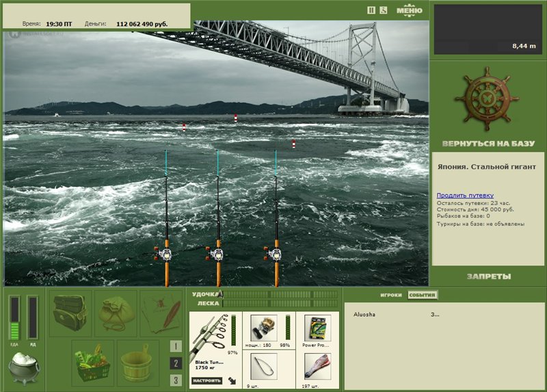Click the ship's steering wheel icon

488,101
